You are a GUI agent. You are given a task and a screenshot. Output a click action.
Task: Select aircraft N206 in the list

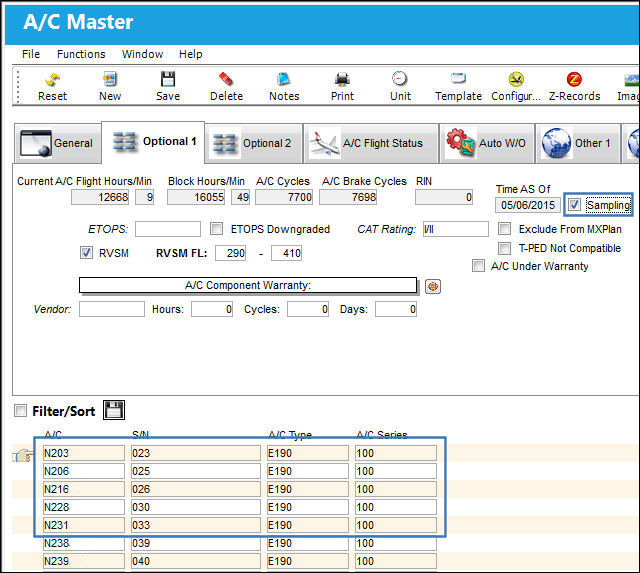(x=84, y=471)
